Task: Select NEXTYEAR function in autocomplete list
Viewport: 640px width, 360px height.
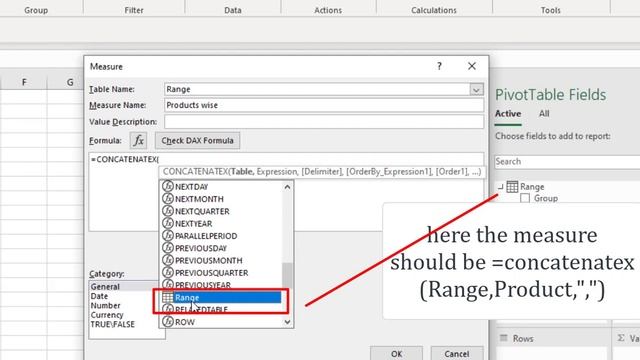Action: (220, 223)
